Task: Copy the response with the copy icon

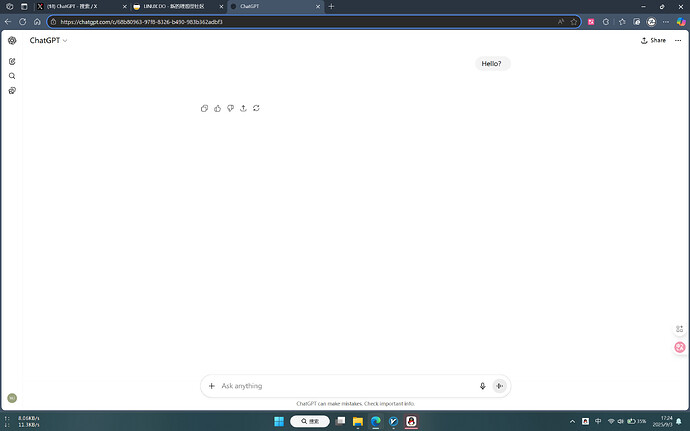Action: click(204, 108)
